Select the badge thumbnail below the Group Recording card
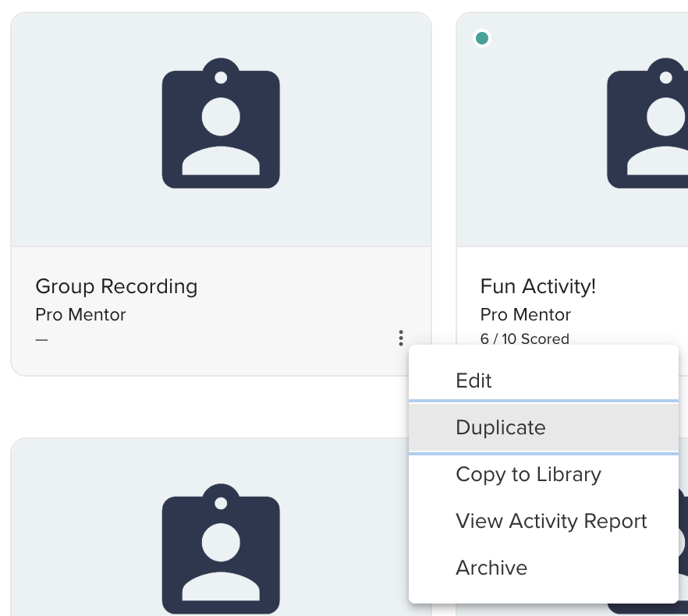 click(221, 549)
